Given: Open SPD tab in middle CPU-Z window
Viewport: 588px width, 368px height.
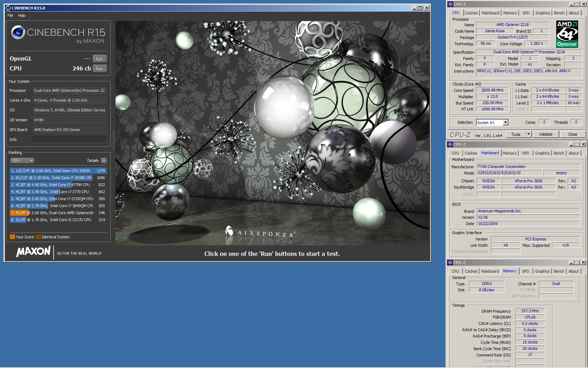Looking at the screenshot, I should click(x=525, y=153).
